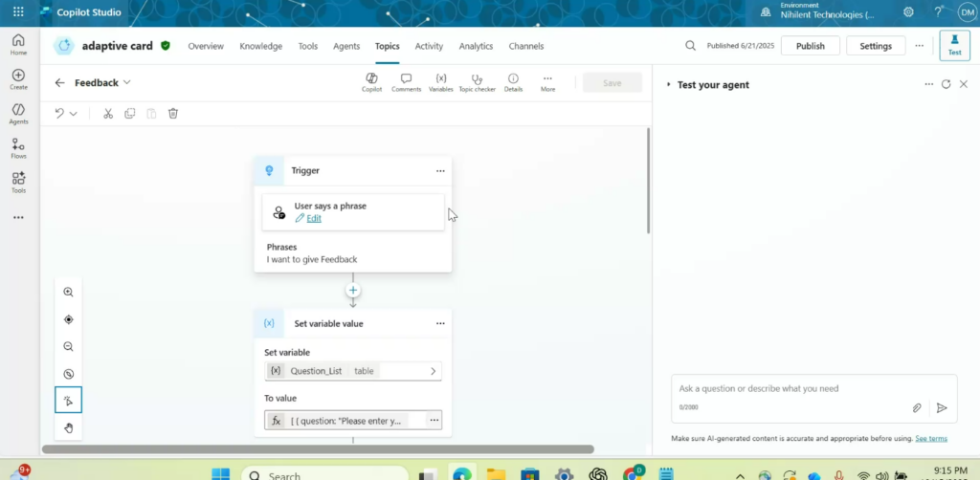The image size is (980, 480).
Task: Open topic Details
Action: tap(513, 82)
